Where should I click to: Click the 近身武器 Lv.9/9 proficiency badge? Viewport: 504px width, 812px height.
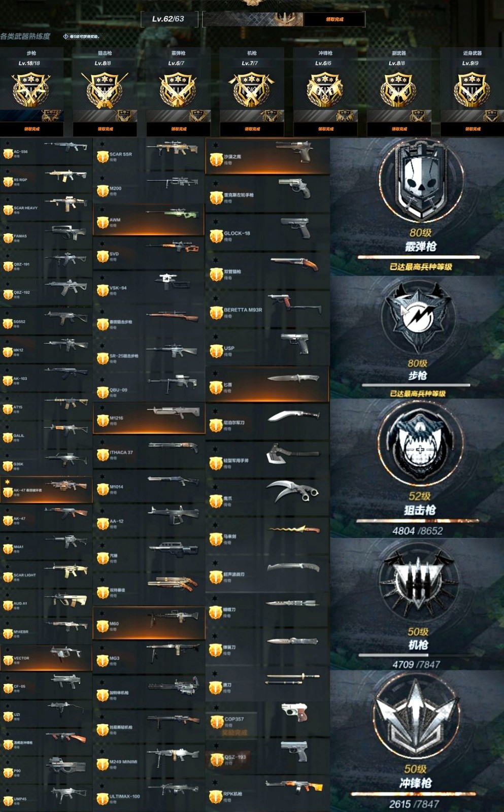click(472, 90)
